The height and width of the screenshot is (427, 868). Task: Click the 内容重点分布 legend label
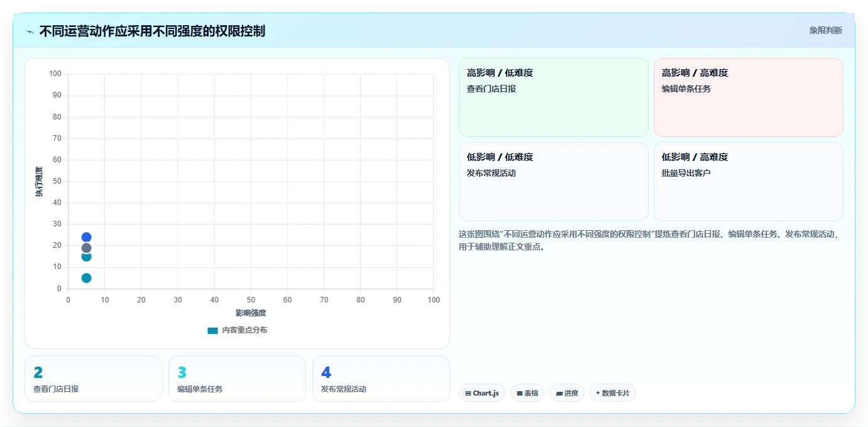(244, 330)
